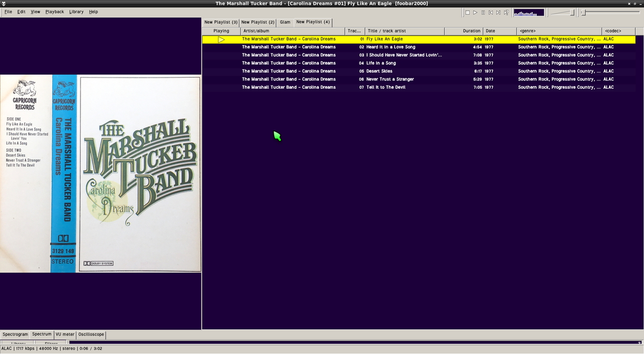
Task: Switch to New Playlist (2) tab
Action: coord(258,22)
